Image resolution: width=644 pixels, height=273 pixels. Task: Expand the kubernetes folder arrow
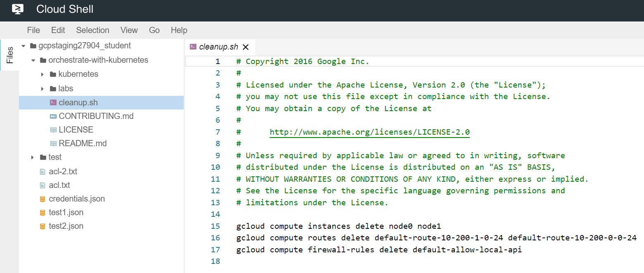(x=42, y=75)
